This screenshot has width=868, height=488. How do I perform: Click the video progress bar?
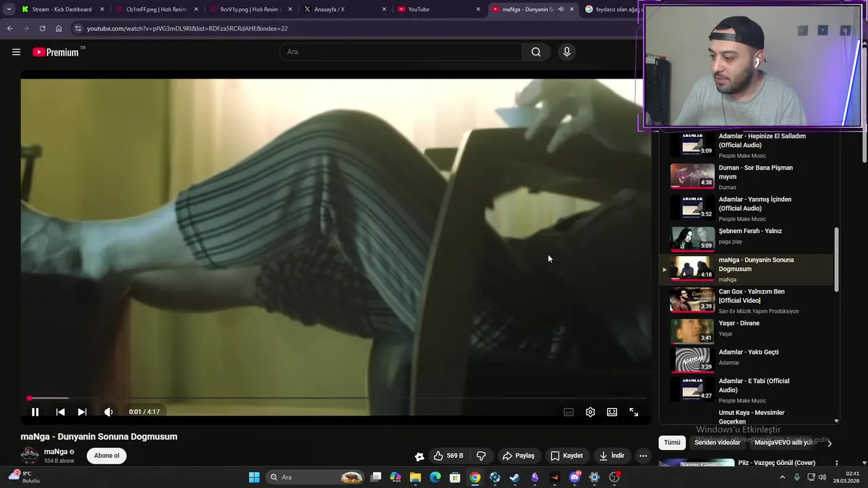336,399
